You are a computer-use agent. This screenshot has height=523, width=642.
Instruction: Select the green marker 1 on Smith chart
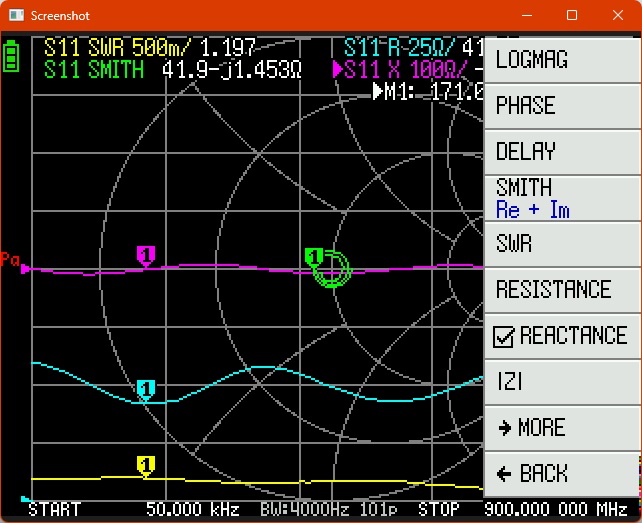315,257
